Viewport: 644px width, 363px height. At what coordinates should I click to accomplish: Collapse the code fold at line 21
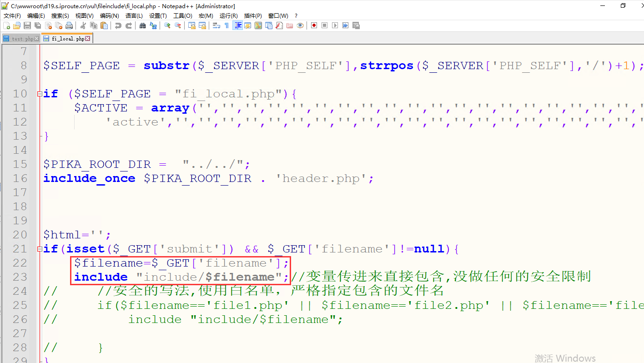pos(39,249)
